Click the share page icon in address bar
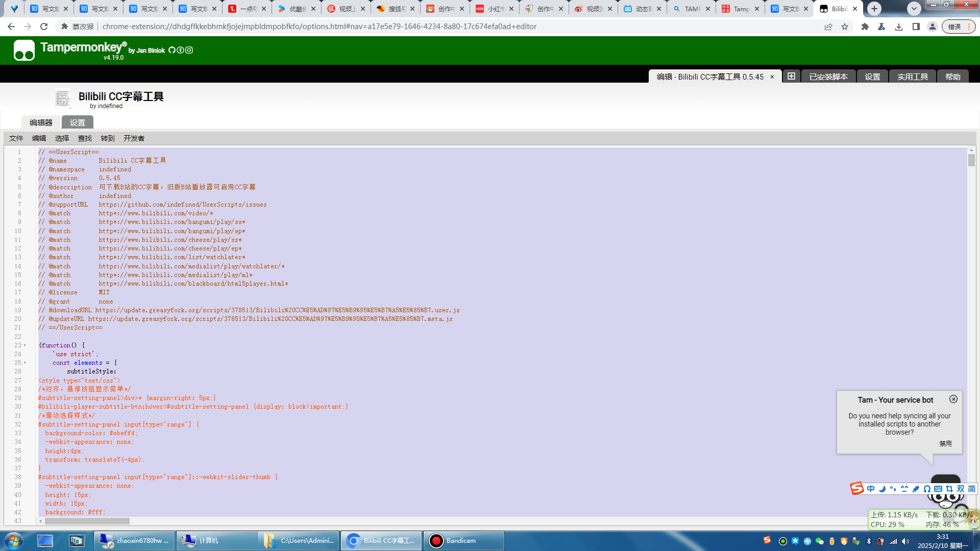Image resolution: width=980 pixels, height=551 pixels. coord(828,27)
